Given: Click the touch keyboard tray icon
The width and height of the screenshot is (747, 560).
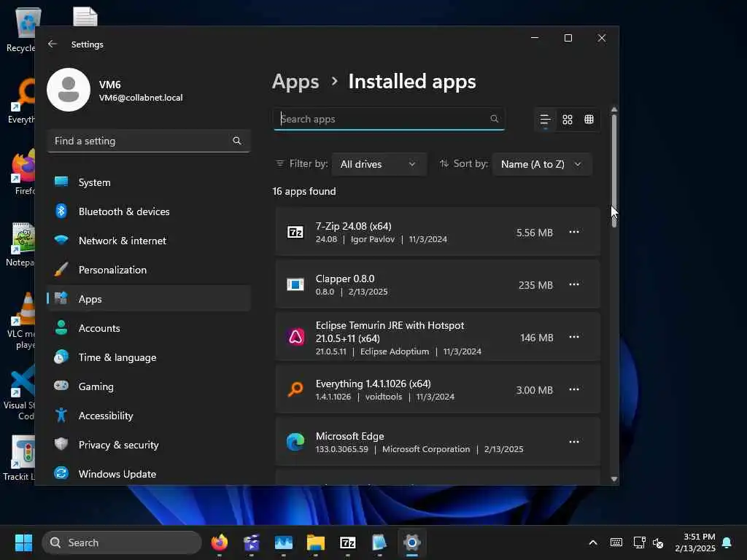Looking at the screenshot, I should [x=616, y=542].
